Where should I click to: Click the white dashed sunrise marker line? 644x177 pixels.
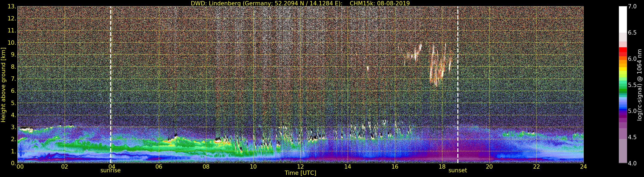pos(111,85)
